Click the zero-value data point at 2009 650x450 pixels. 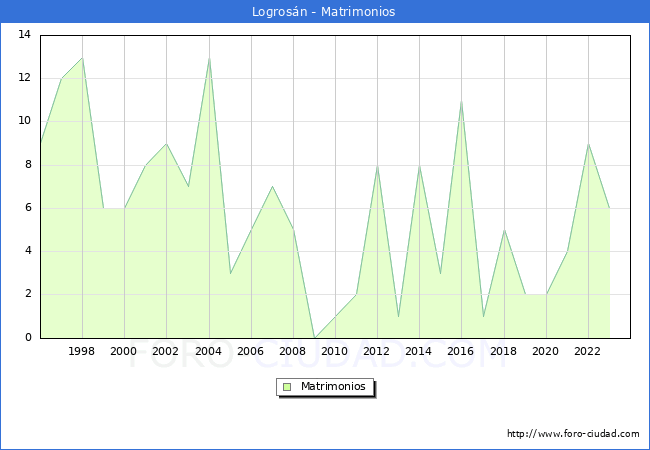click(x=314, y=337)
